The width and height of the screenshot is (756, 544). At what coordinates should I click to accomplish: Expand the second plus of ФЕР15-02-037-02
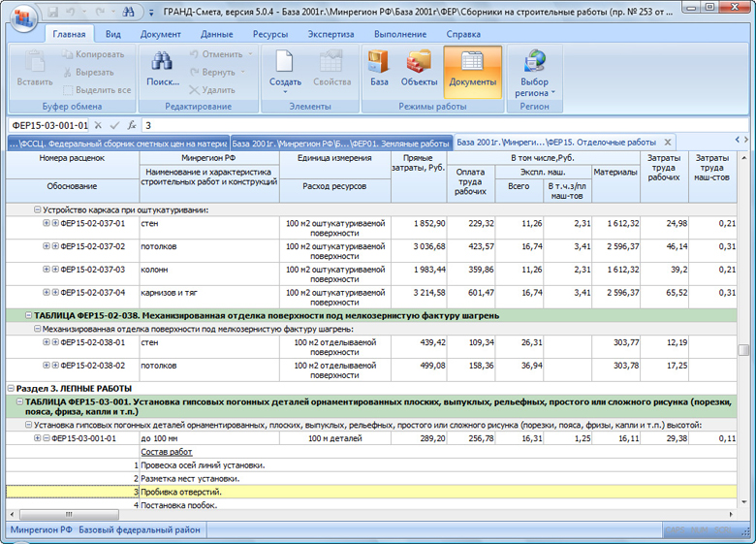pyautogui.click(x=55, y=246)
